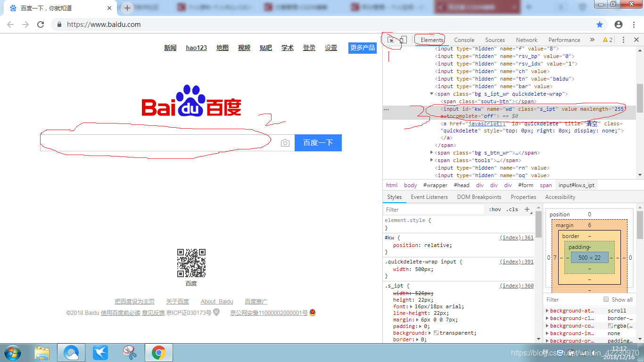Expand the span bg s_btn_wr node
Screen dimensions: 644x362
point(431,153)
